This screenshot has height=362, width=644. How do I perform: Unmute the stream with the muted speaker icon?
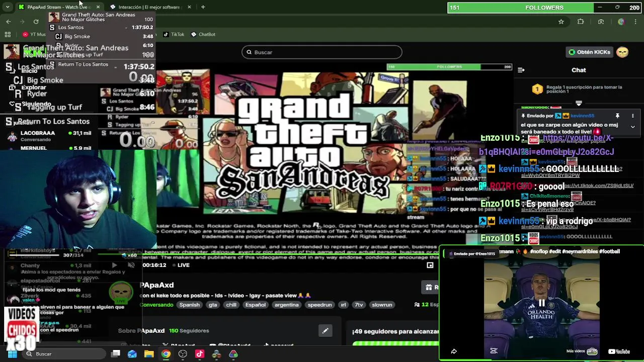[131, 265]
